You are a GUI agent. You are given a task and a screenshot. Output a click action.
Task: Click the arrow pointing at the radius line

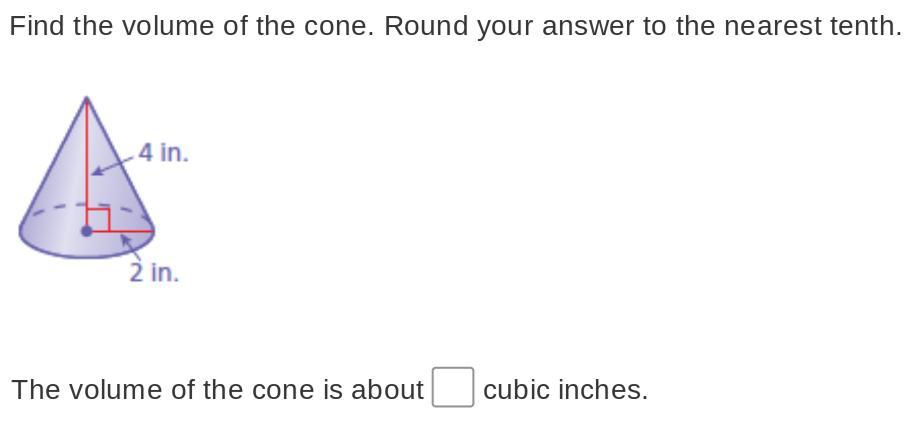(x=130, y=246)
